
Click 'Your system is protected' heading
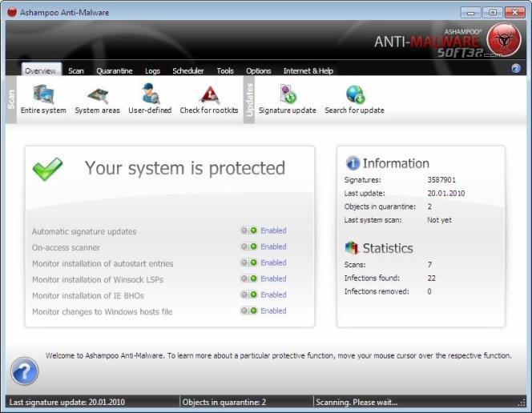coord(185,168)
